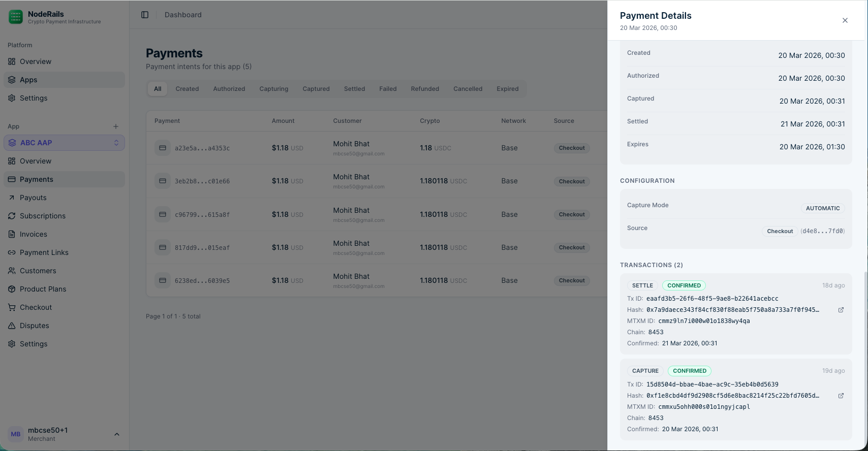
Task: Close the Payment Details panel
Action: point(845,20)
